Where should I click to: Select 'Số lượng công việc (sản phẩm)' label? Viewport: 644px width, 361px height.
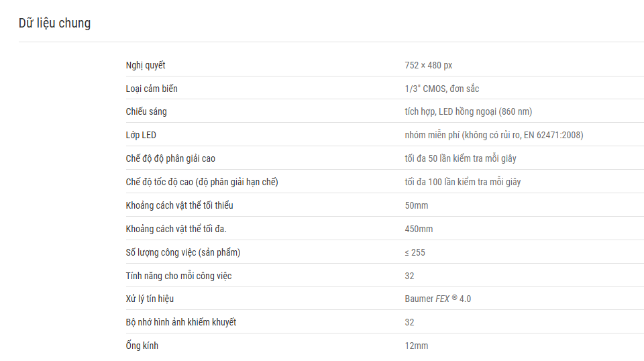pyautogui.click(x=183, y=252)
